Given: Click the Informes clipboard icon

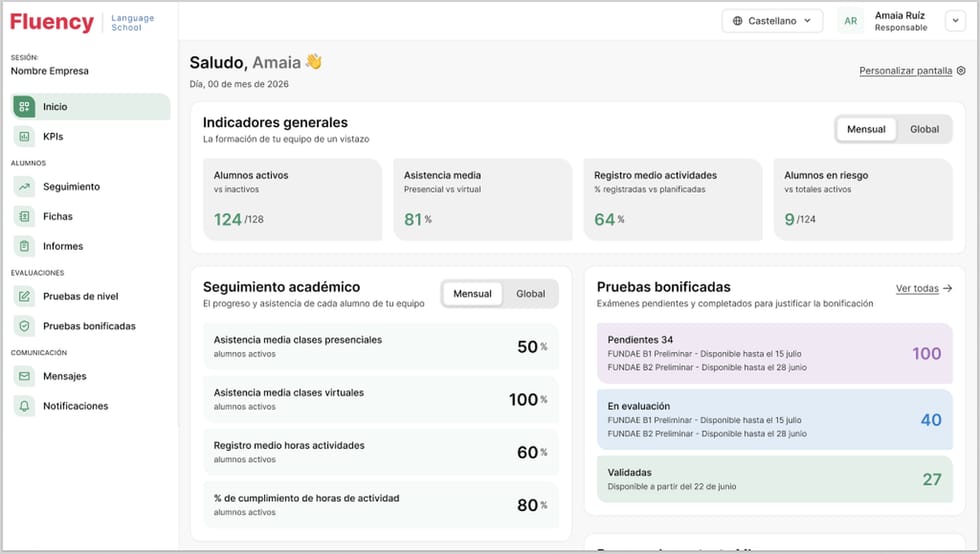Looking at the screenshot, I should (24, 246).
